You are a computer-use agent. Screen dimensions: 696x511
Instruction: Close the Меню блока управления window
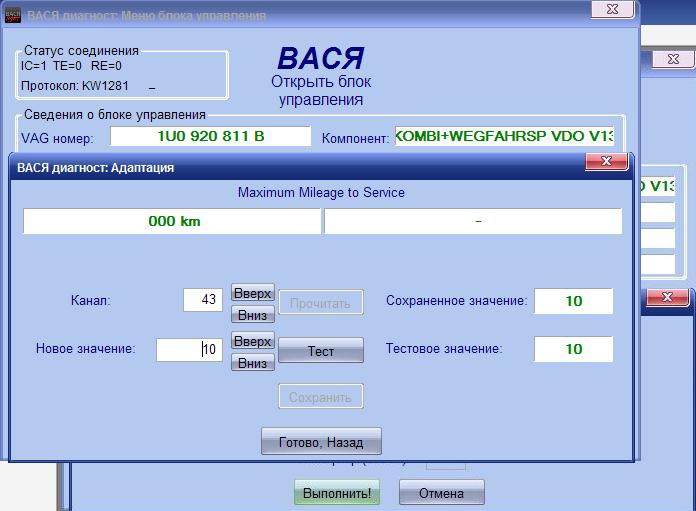tap(613, 9)
